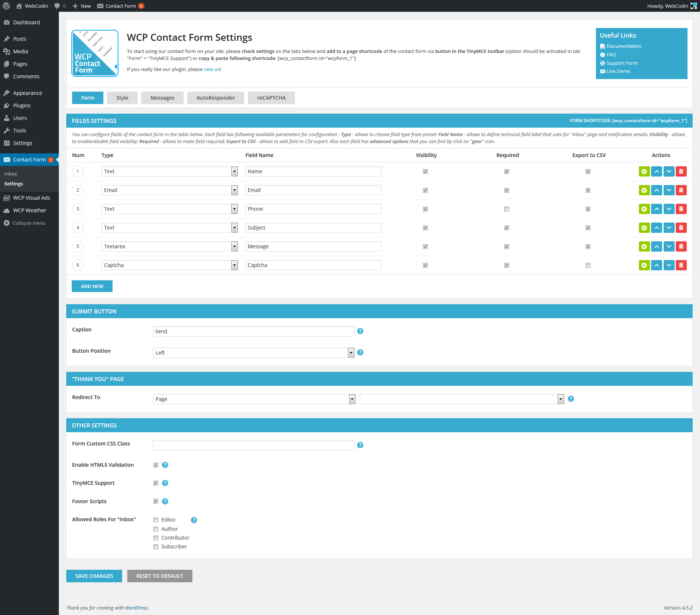
Task: Move the Email field up
Action: [x=657, y=190]
